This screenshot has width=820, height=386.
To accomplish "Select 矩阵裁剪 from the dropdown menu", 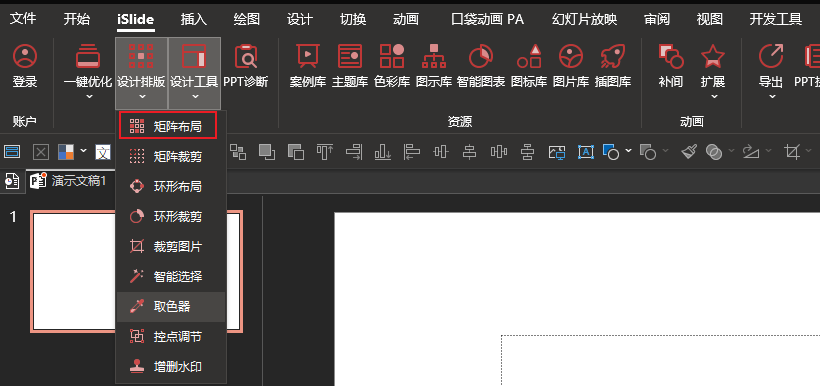I will (170, 156).
